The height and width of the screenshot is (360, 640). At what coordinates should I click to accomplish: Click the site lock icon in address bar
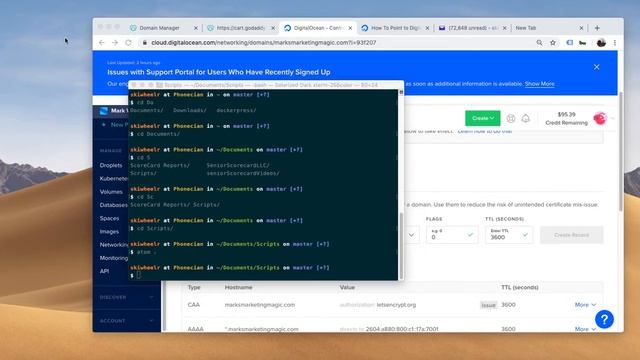click(144, 42)
